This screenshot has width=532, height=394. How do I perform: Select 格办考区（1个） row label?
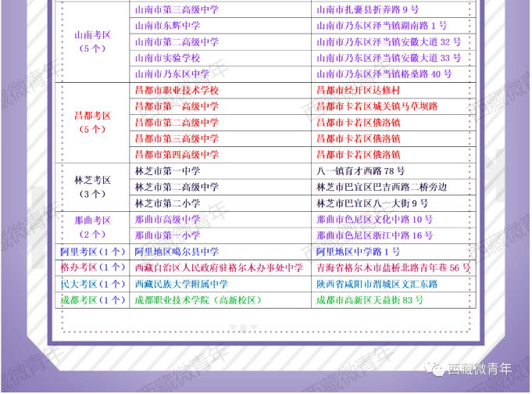point(93,267)
